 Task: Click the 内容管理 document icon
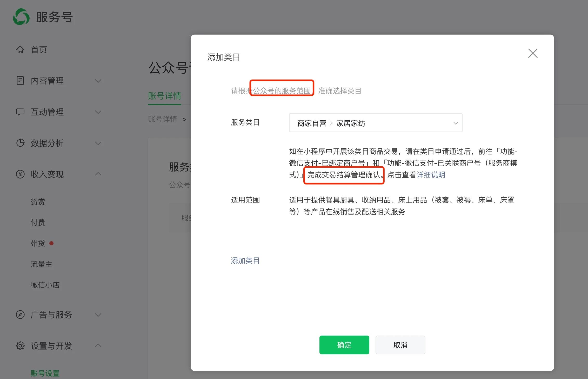20,81
